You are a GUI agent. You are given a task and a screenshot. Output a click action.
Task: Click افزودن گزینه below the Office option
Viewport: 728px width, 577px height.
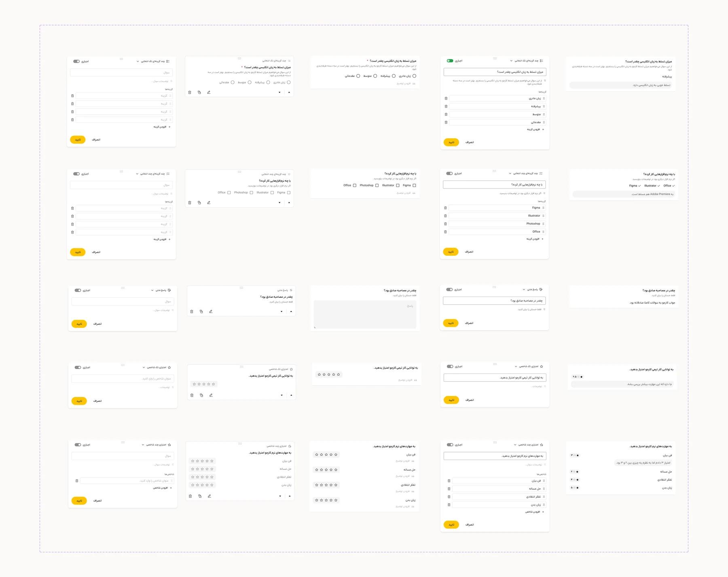point(535,239)
